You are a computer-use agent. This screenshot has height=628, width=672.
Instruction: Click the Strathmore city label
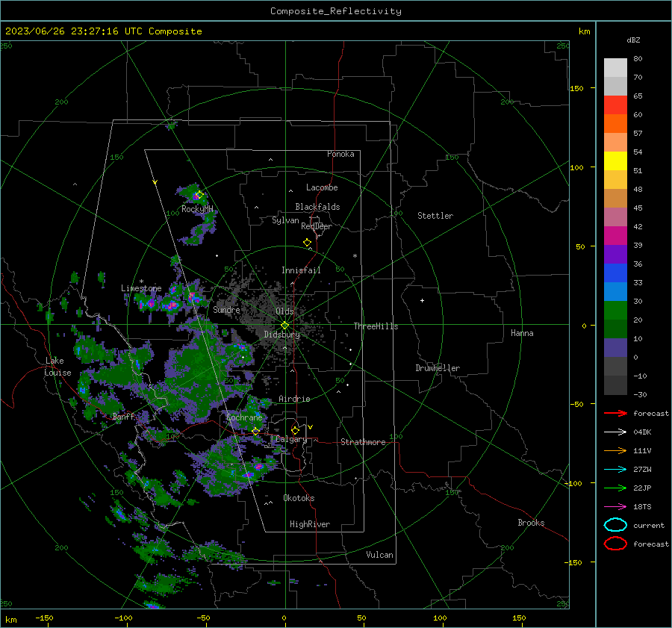click(363, 442)
